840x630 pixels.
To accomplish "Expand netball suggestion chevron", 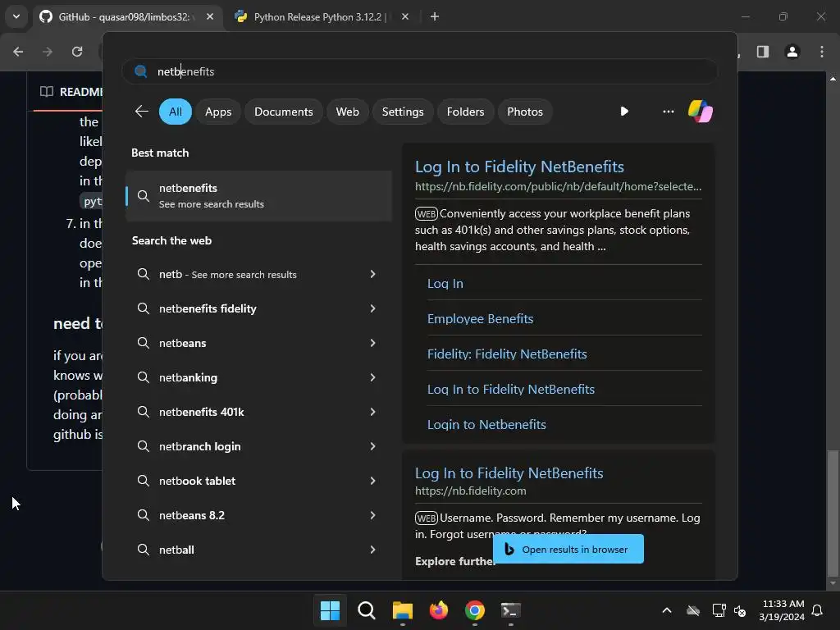I will (373, 550).
